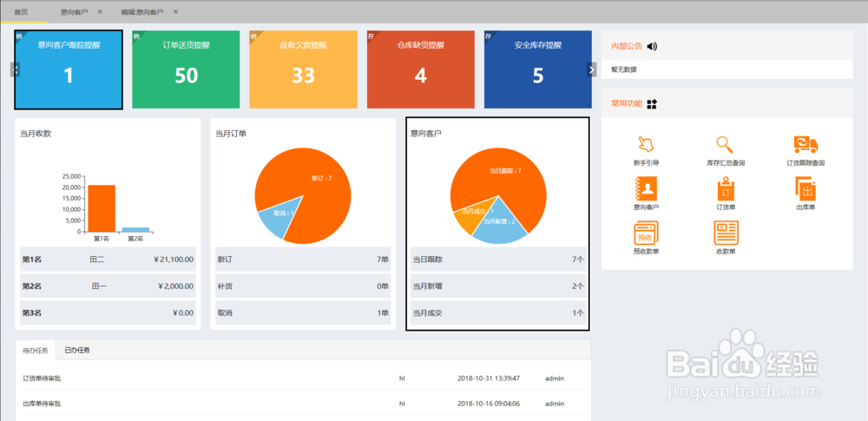Click the 当月订单 panel title
This screenshot has width=868, height=421.
point(231,133)
